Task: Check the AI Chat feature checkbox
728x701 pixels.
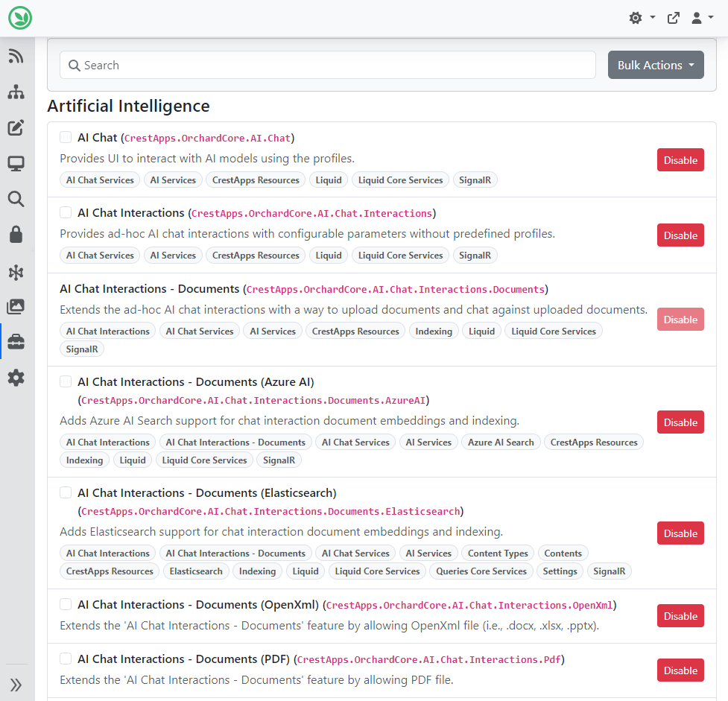Action: point(66,137)
